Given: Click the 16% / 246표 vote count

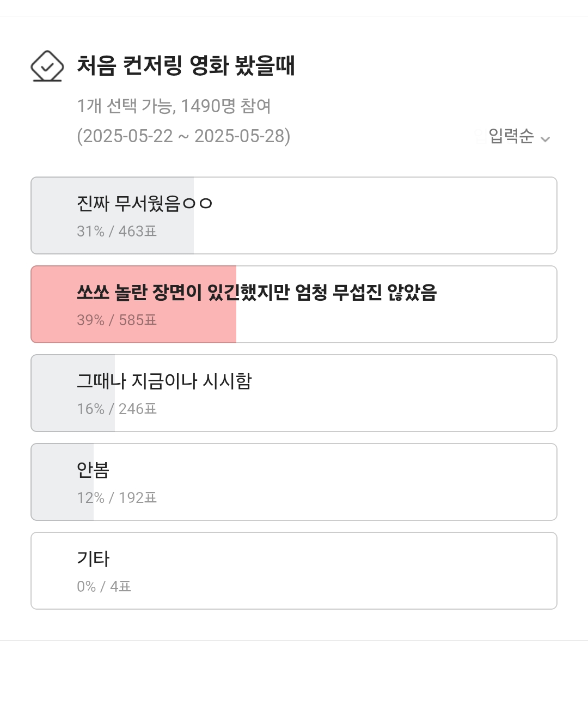Looking at the screenshot, I should click(x=117, y=409).
